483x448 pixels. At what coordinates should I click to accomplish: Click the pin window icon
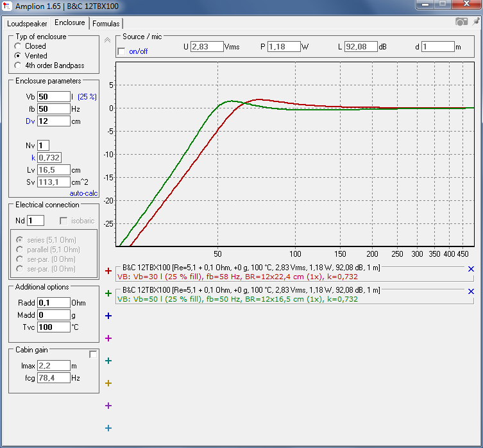click(476, 21)
